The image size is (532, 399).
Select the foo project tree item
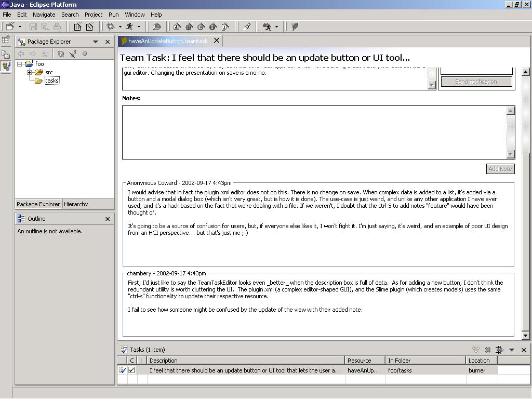pos(39,64)
